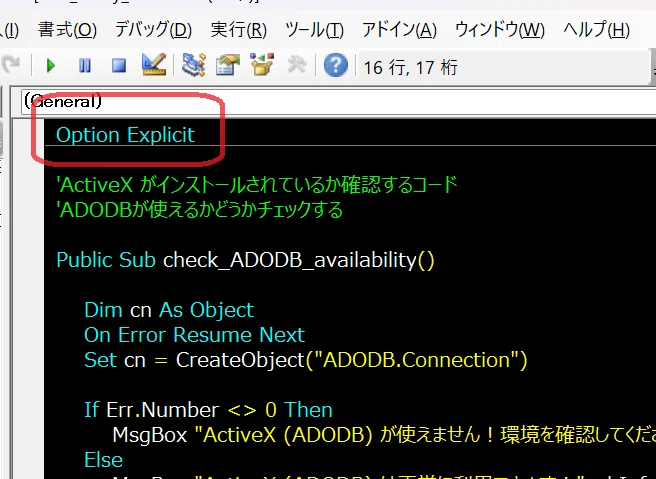This screenshot has width=656, height=479.
Task: Open the 実行(R) menu
Action: point(238,30)
